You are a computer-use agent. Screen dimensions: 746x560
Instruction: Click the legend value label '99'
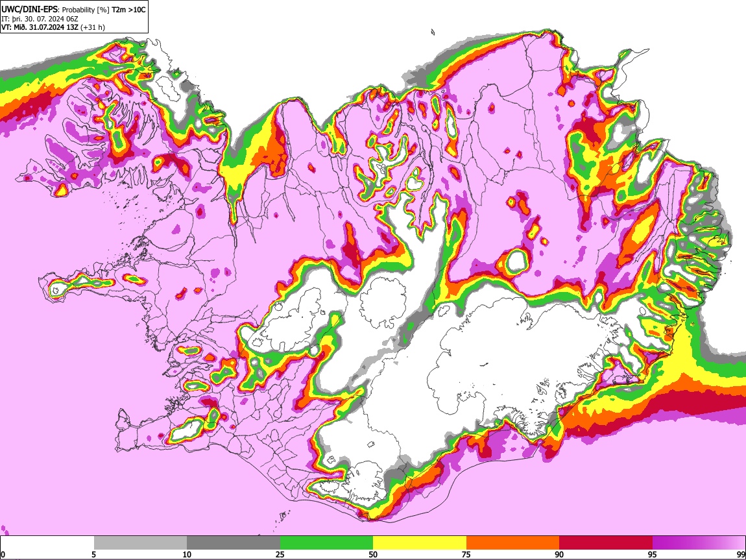[741, 555]
